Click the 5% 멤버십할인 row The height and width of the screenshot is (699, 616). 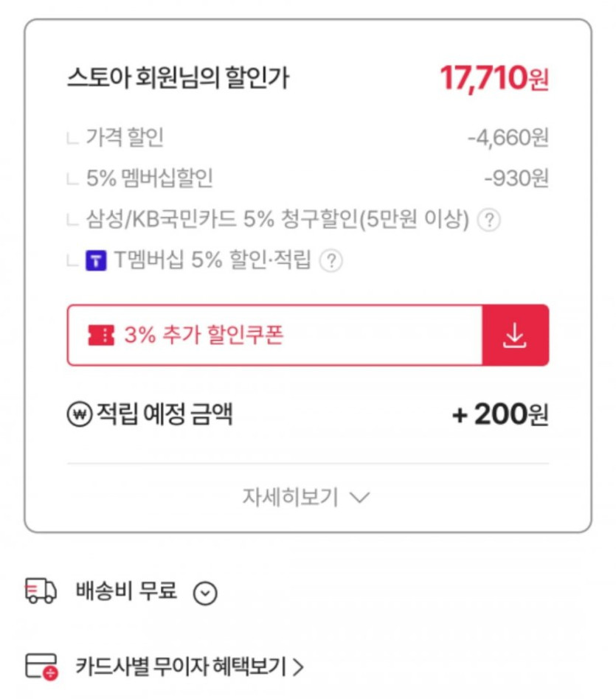coord(150,178)
